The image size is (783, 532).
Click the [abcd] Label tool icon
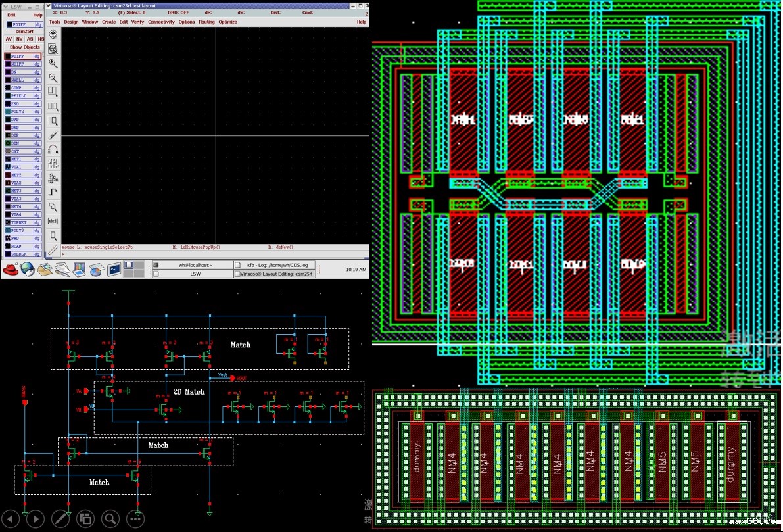53,221
